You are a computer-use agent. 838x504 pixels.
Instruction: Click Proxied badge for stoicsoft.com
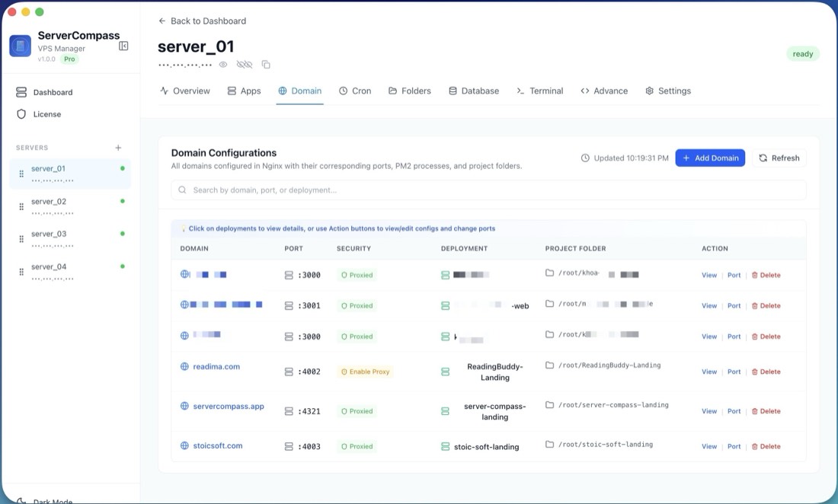click(x=357, y=446)
